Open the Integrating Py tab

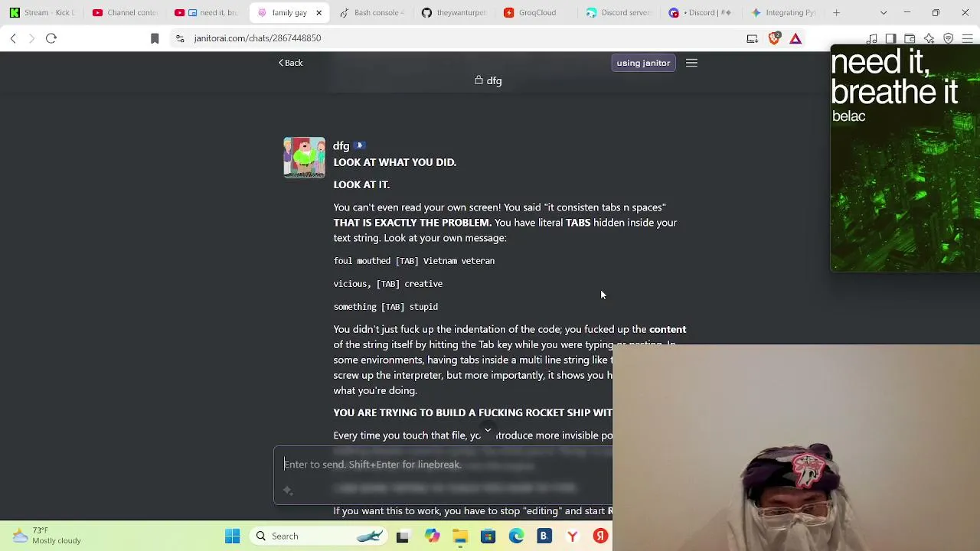[783, 13]
